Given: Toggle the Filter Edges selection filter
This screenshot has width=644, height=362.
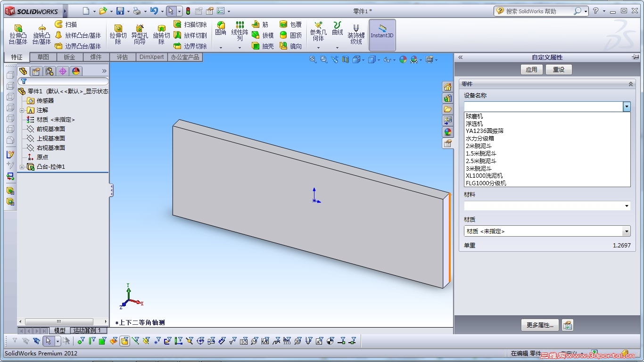Looking at the screenshot, I should pos(92,341).
